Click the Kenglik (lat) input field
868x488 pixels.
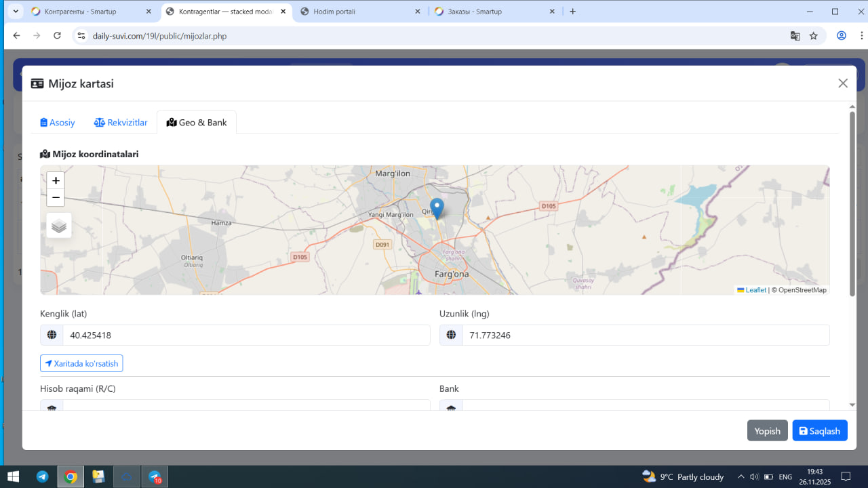(x=245, y=335)
